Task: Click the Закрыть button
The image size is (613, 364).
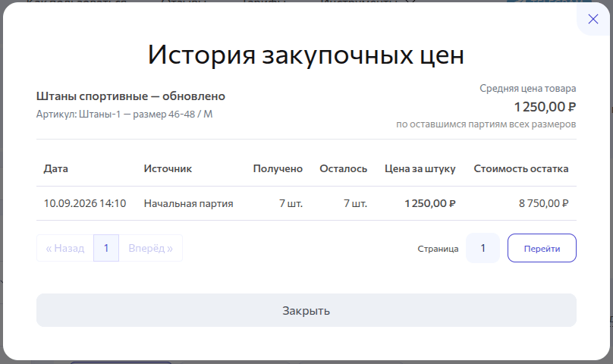Action: [x=306, y=310]
